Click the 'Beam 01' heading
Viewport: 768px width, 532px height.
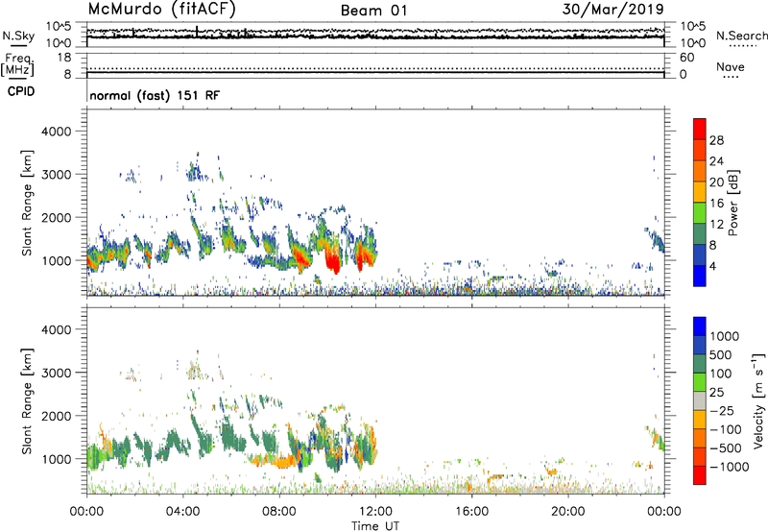tap(374, 11)
